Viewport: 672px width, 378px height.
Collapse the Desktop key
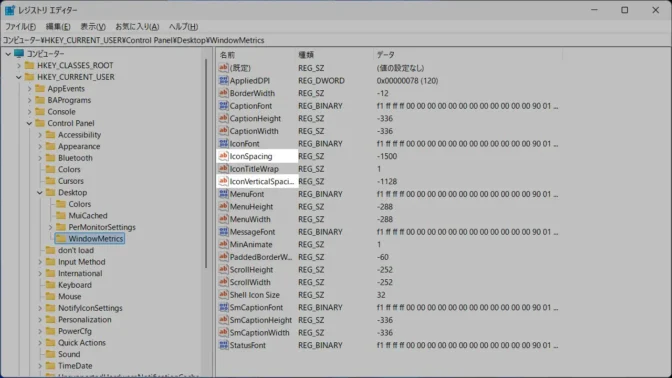40,193
